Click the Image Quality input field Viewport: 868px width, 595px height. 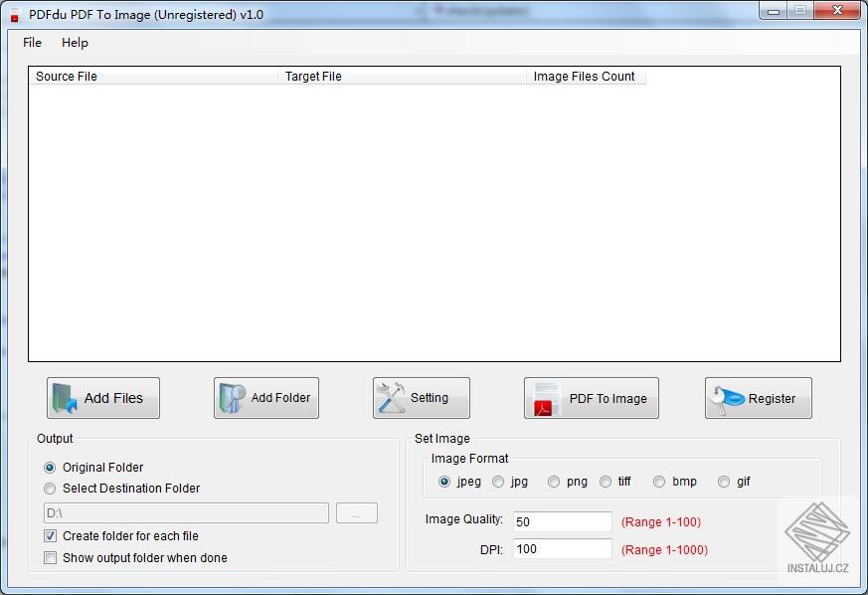563,521
